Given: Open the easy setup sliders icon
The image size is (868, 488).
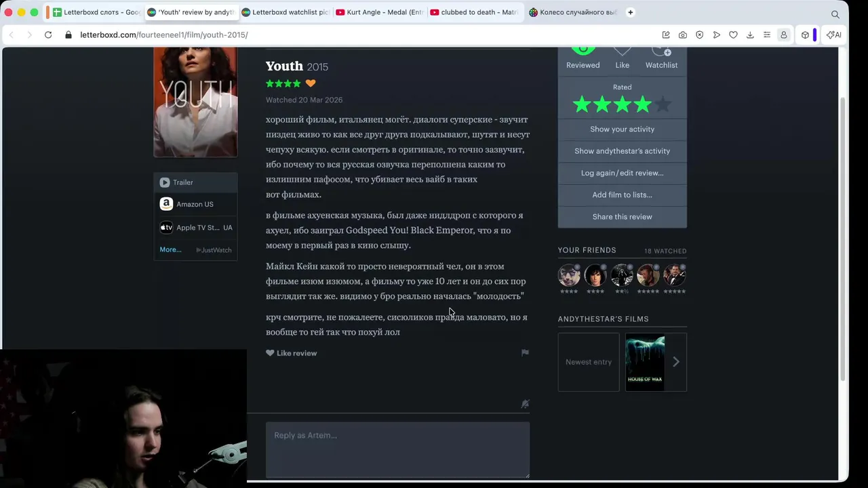Looking at the screenshot, I should coord(767,35).
